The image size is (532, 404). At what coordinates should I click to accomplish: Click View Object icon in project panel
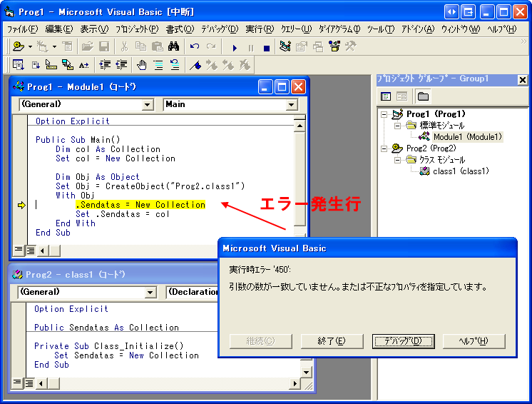coord(401,96)
